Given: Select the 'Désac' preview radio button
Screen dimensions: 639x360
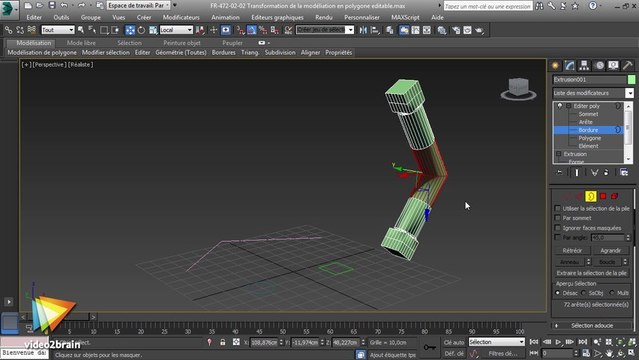Looking at the screenshot, I should pos(557,293).
